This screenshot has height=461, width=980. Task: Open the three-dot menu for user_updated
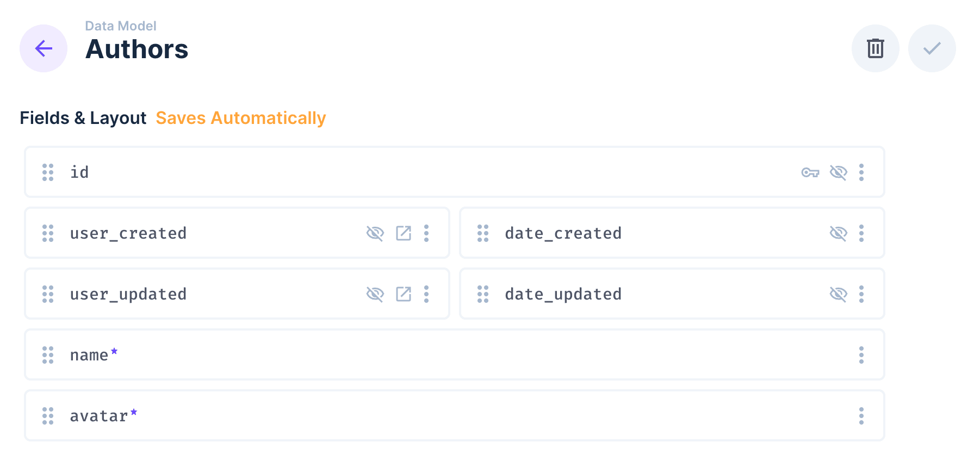(x=426, y=294)
